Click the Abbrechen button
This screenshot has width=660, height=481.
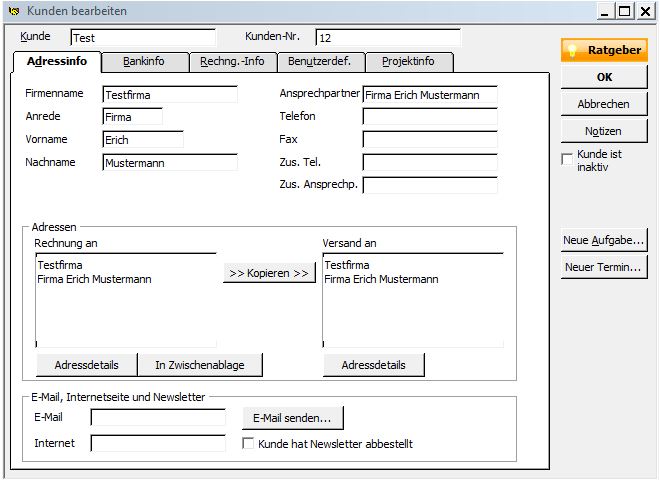604,104
